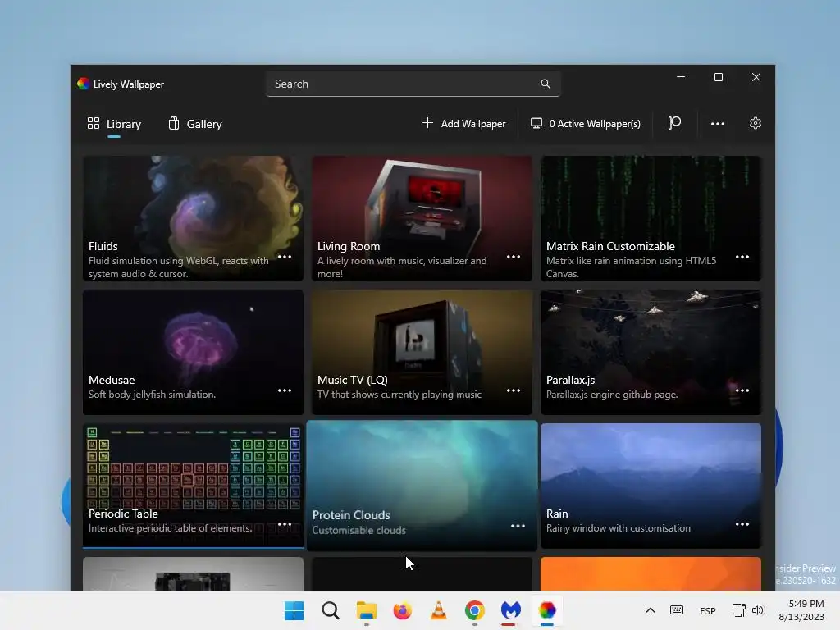
Task: Select the Rain wallpaper thumbnail
Action: 651,486
